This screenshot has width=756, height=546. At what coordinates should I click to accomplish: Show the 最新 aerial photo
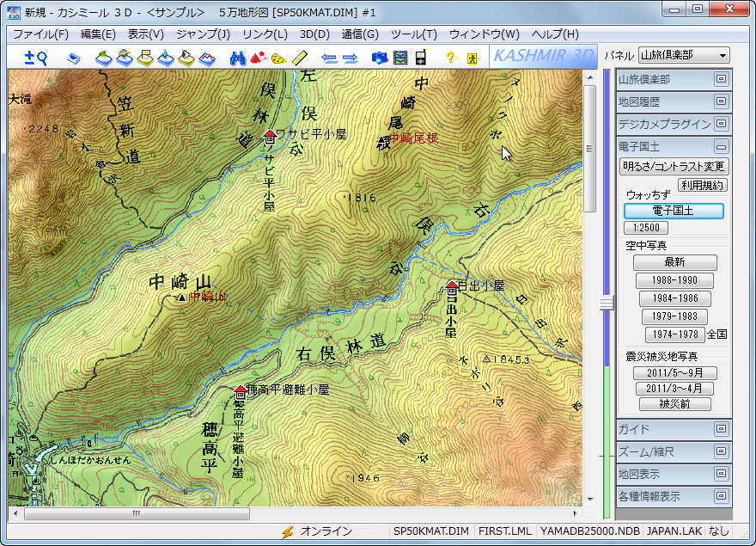point(674,262)
